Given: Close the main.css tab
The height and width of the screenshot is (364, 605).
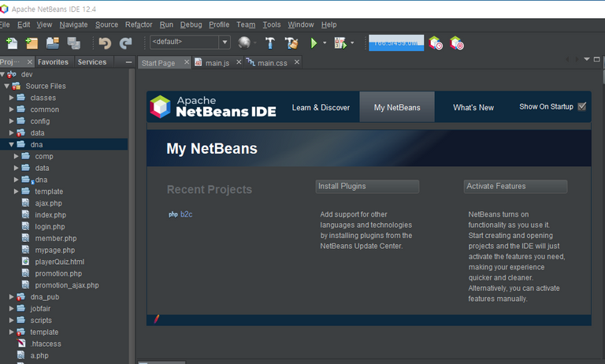Looking at the screenshot, I should point(297,61).
